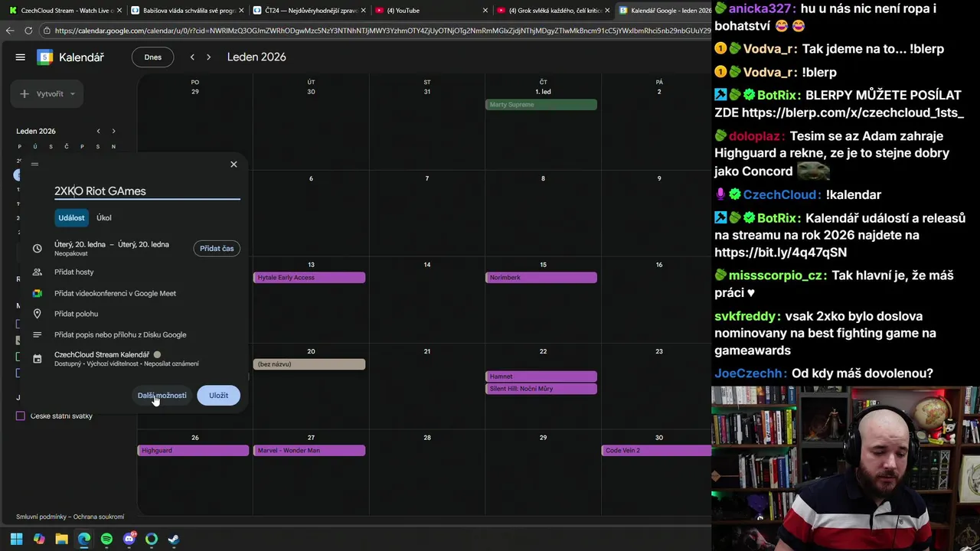Open the Hamnet event on January 22
980x551 pixels.
[541, 377]
